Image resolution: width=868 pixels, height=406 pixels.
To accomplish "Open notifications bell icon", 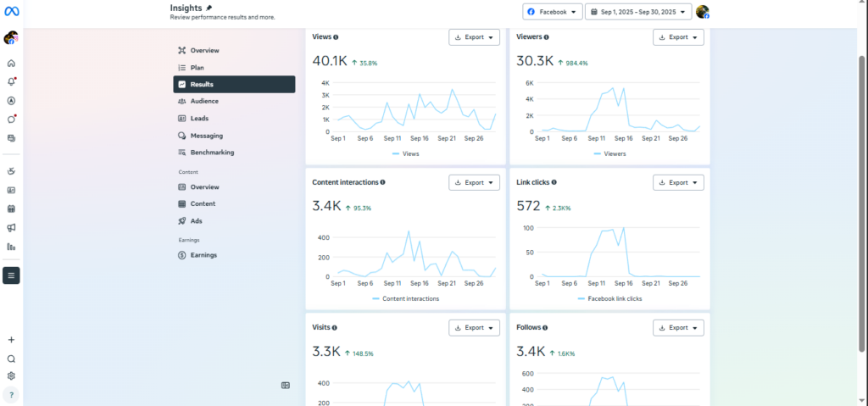I will pos(11,82).
